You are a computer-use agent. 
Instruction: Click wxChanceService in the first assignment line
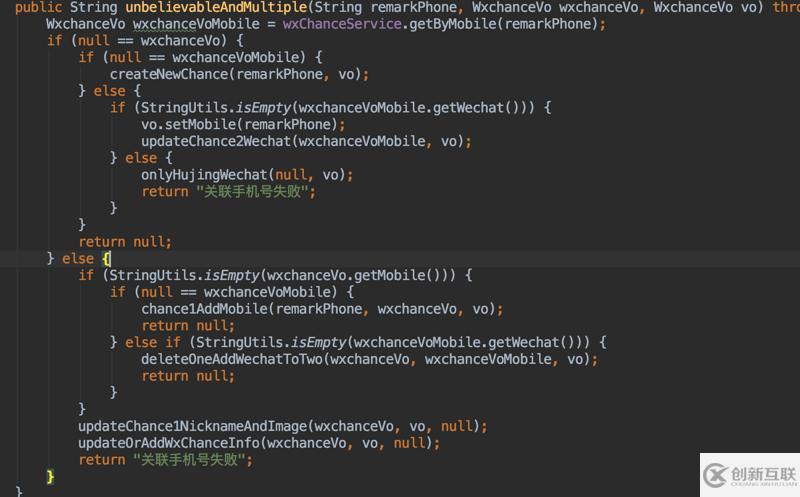click(342, 24)
